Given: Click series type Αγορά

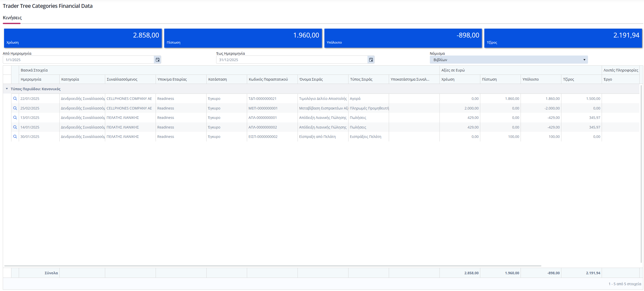Looking at the screenshot, I should coord(355,99).
